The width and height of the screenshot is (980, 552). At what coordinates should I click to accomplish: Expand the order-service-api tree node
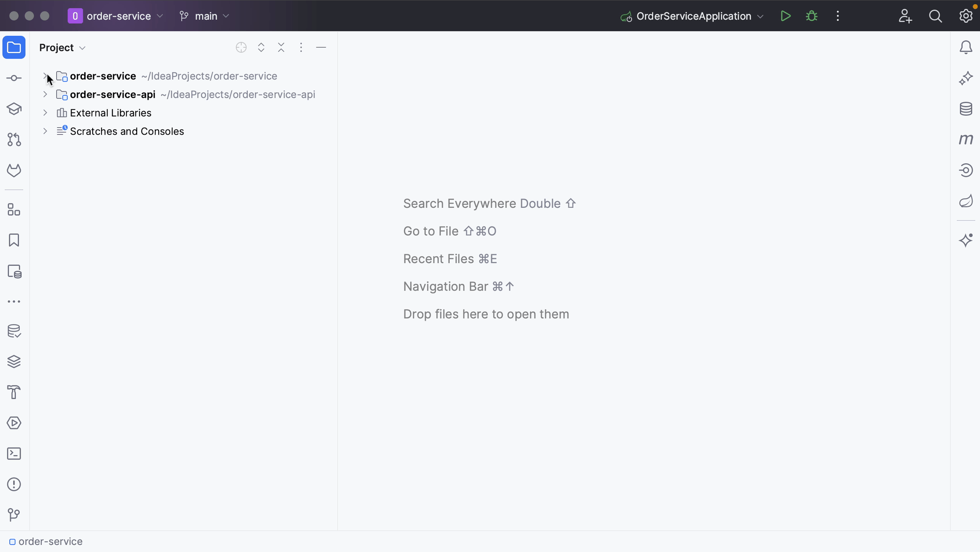45,94
